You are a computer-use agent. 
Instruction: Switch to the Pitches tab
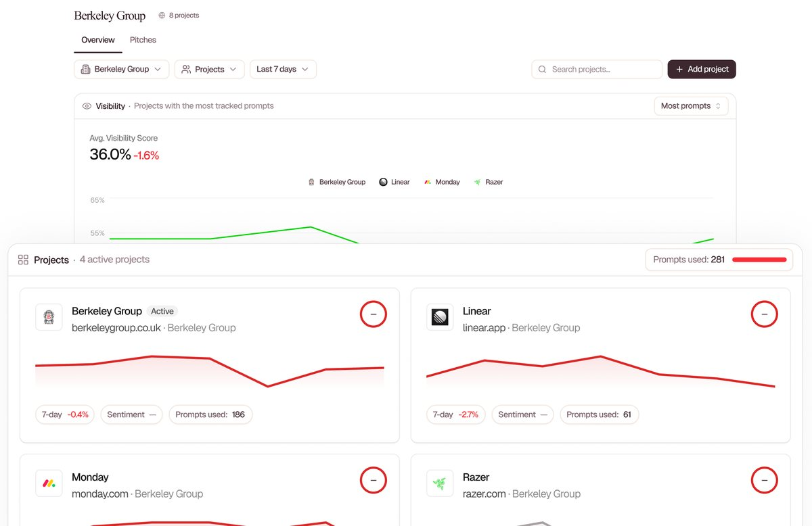(143, 40)
